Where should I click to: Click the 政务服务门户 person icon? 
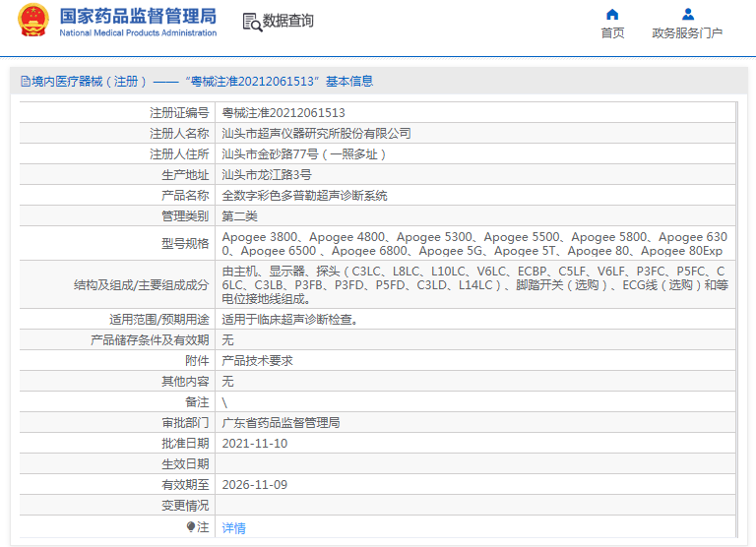[687, 14]
